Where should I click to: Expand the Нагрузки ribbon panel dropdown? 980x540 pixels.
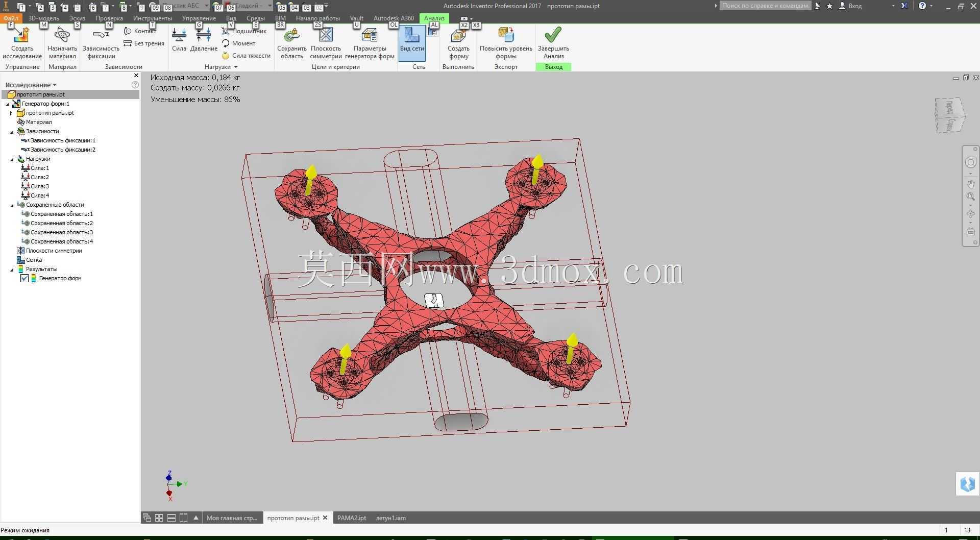(x=221, y=67)
